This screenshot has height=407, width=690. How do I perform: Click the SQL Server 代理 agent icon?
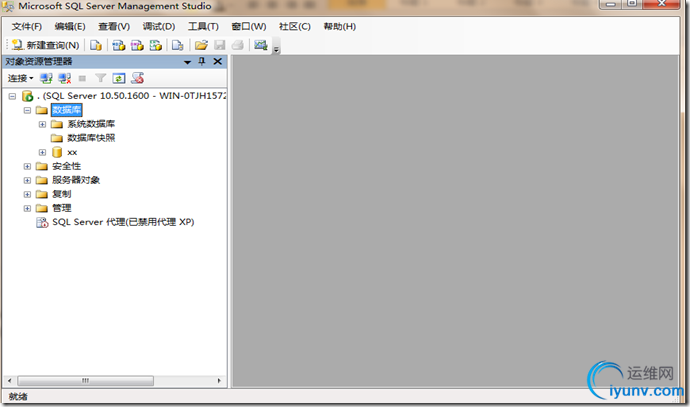coord(42,222)
